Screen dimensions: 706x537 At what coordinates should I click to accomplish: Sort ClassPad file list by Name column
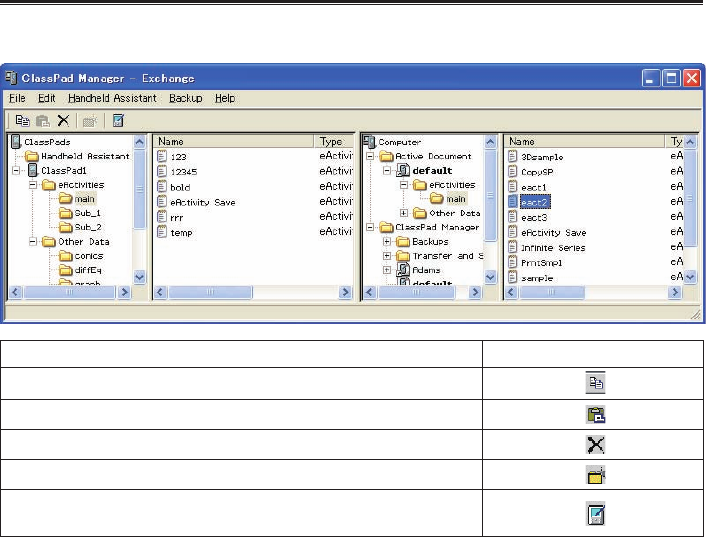[x=234, y=141]
